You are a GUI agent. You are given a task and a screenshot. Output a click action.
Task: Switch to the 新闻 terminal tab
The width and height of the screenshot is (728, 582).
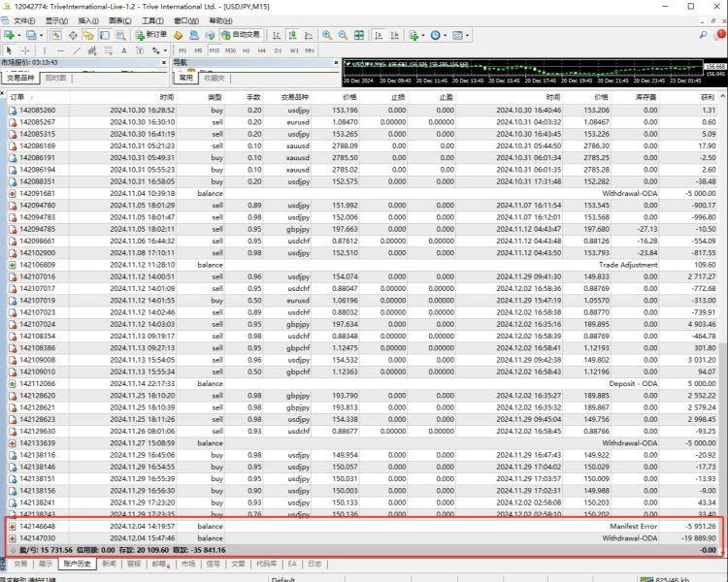109,563
